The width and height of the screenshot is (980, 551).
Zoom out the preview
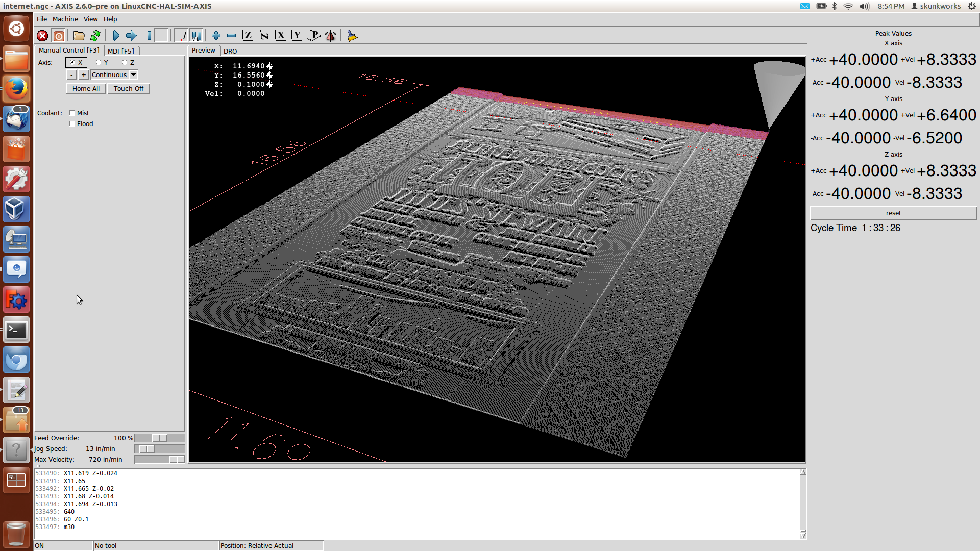231,36
